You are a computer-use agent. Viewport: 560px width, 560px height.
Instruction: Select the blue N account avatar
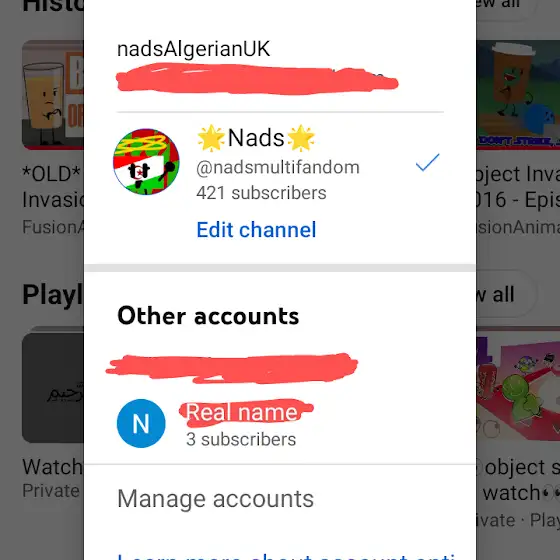141,423
